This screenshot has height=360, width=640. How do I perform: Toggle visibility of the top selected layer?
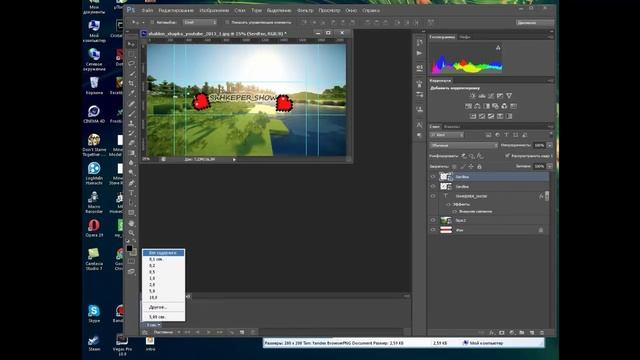[x=433, y=177]
